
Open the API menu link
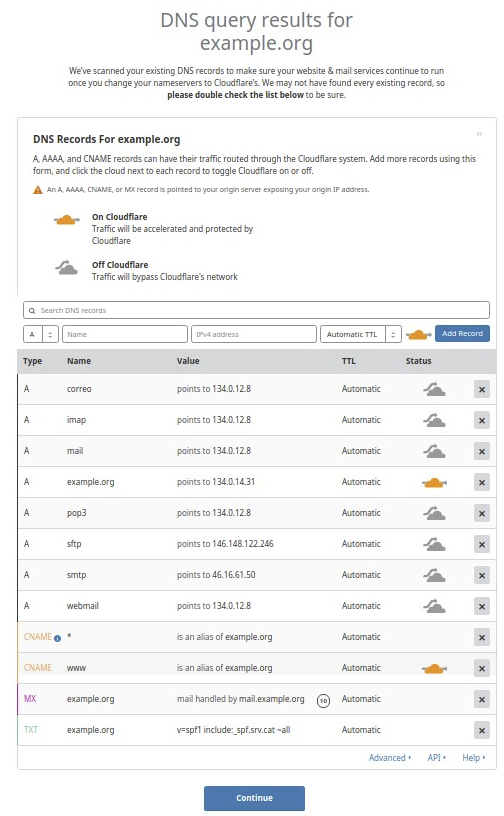436,758
